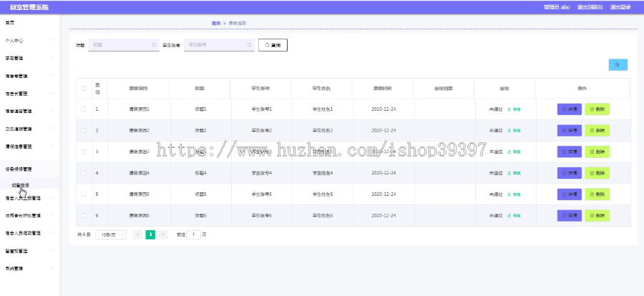
Task: Click 删除 for row 2
Action: coord(597,131)
